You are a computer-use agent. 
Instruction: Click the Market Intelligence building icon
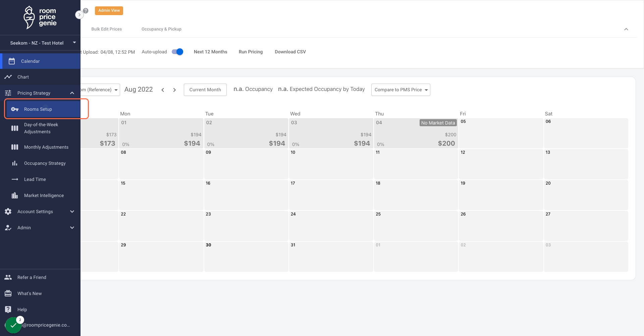point(15,195)
